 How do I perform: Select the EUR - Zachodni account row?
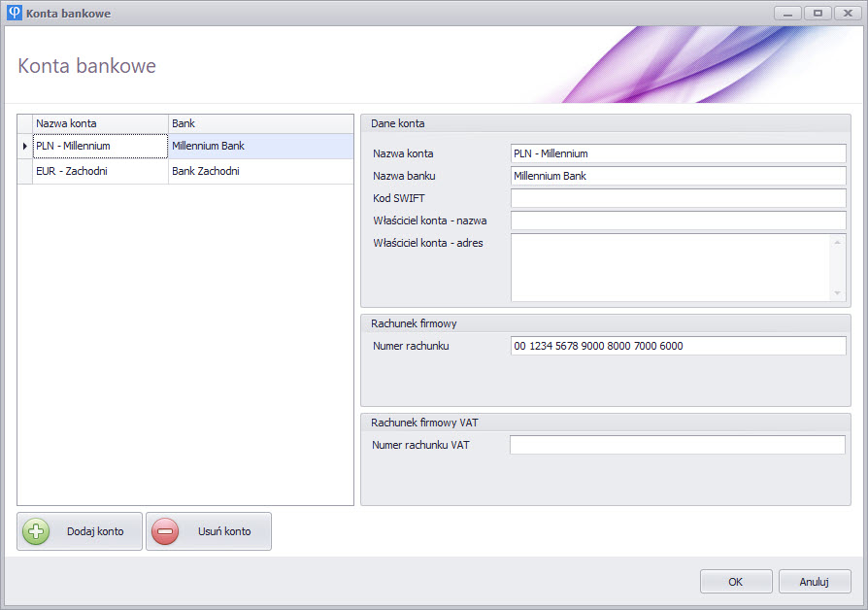(99, 171)
